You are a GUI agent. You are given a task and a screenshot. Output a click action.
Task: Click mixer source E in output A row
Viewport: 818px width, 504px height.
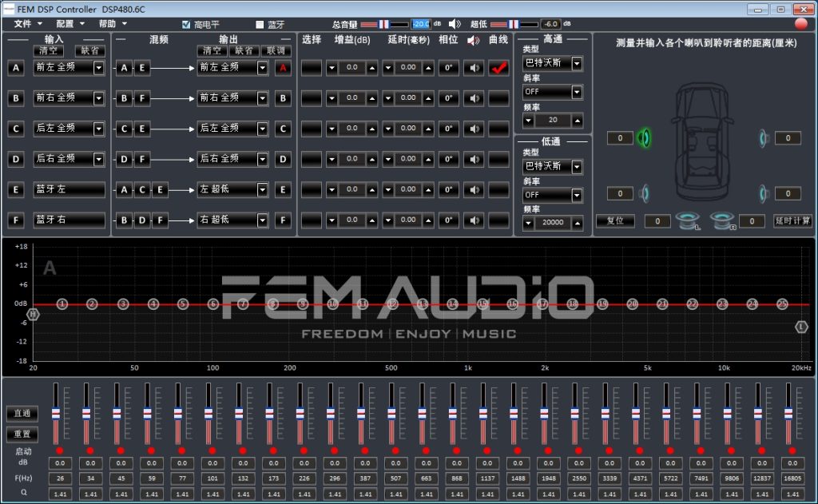[142, 68]
